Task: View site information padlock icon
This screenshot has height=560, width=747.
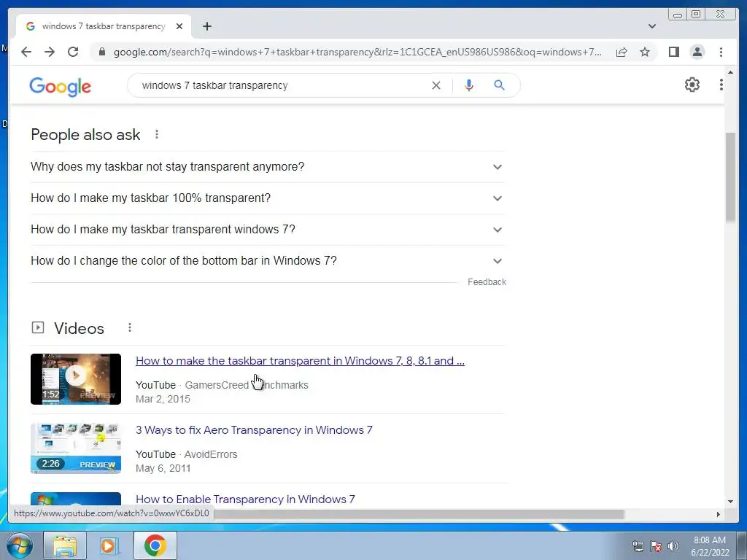Action: tap(101, 52)
